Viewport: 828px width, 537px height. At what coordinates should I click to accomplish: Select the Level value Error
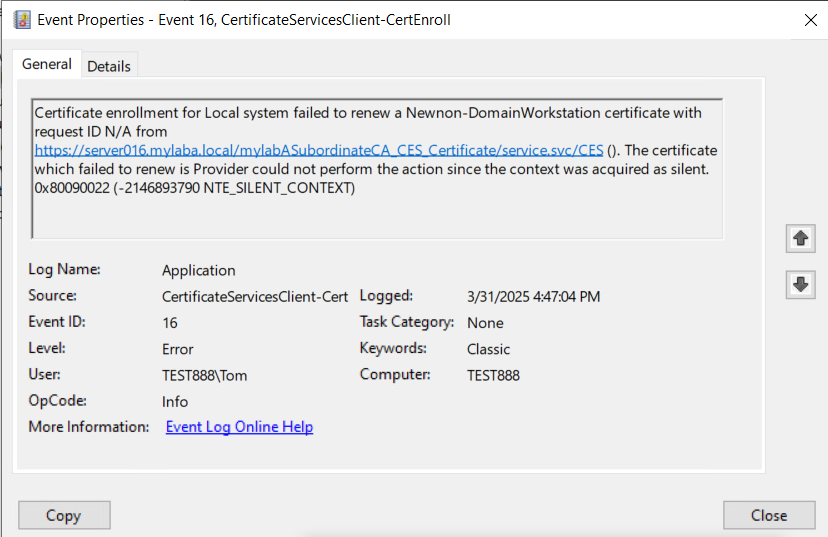(x=178, y=350)
